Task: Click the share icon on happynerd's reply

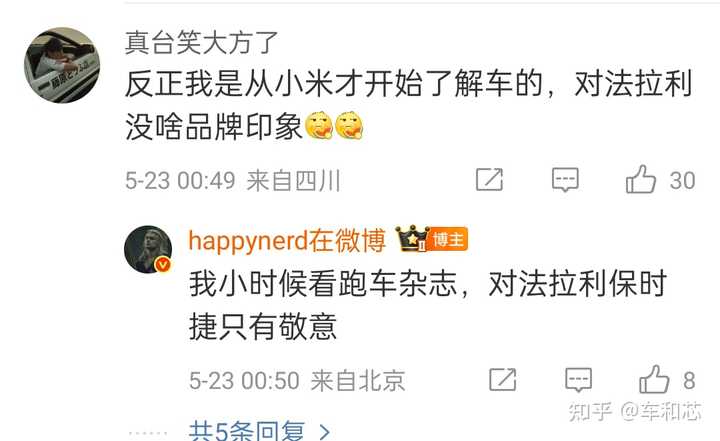Action: coord(503,380)
